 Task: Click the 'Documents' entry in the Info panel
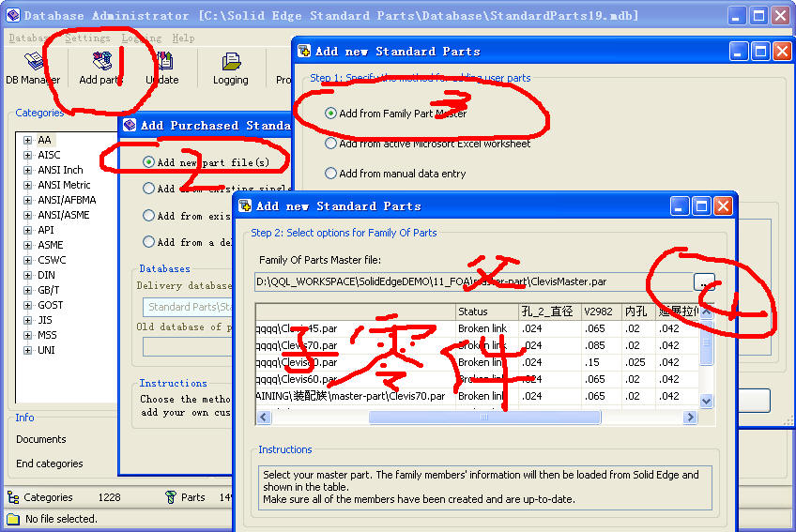[41, 439]
